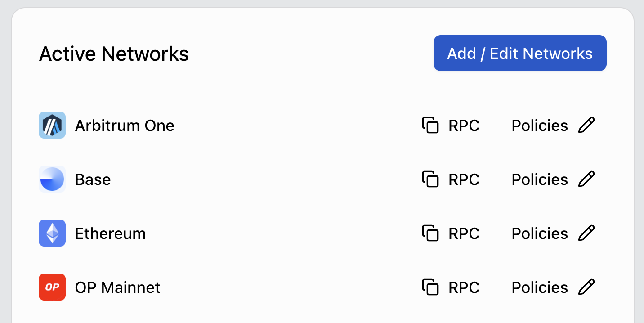Edit Arbitrum One policies pencil icon
Image resolution: width=644 pixels, height=323 pixels.
point(586,125)
